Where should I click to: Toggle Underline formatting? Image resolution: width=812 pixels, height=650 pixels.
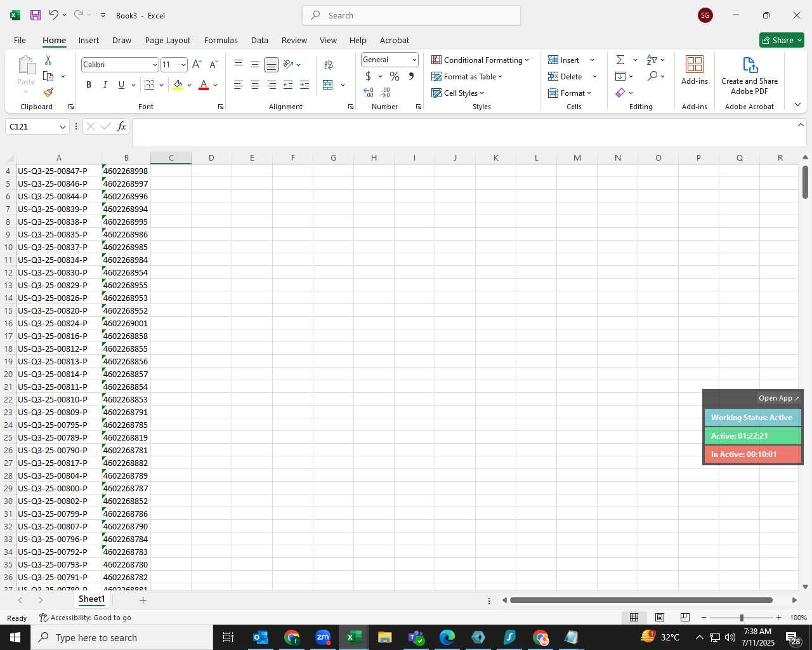[121, 85]
